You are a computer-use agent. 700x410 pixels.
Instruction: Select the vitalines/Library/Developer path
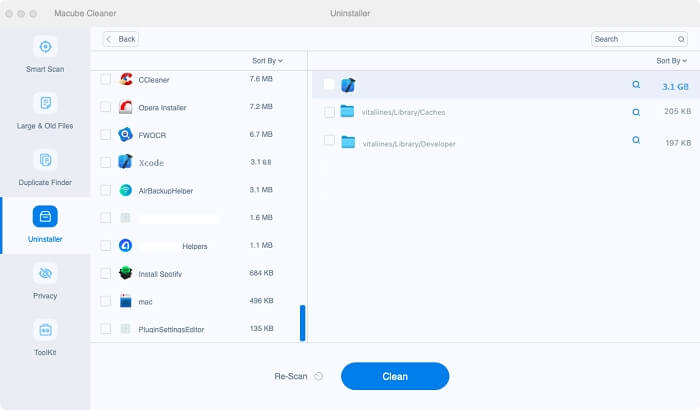(409, 144)
